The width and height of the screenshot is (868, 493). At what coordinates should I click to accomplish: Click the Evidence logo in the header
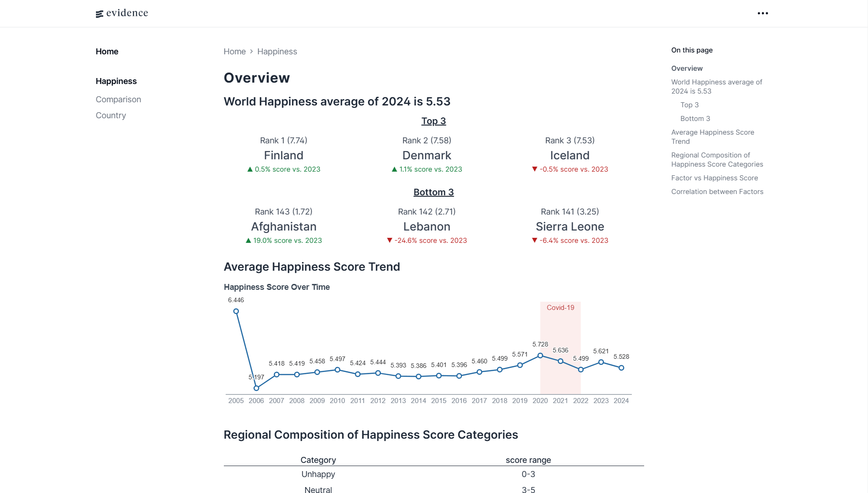pyautogui.click(x=122, y=13)
